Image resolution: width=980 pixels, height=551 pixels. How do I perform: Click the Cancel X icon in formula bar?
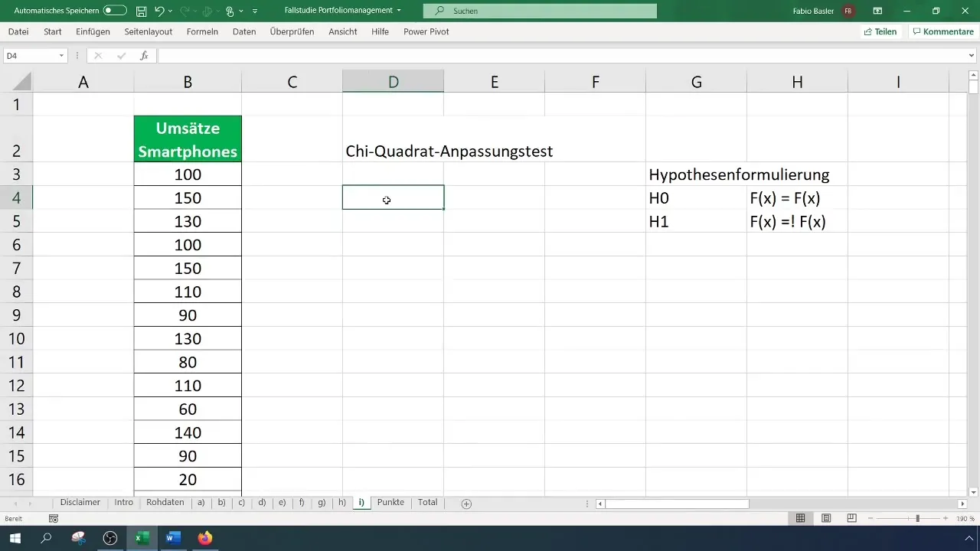point(98,56)
